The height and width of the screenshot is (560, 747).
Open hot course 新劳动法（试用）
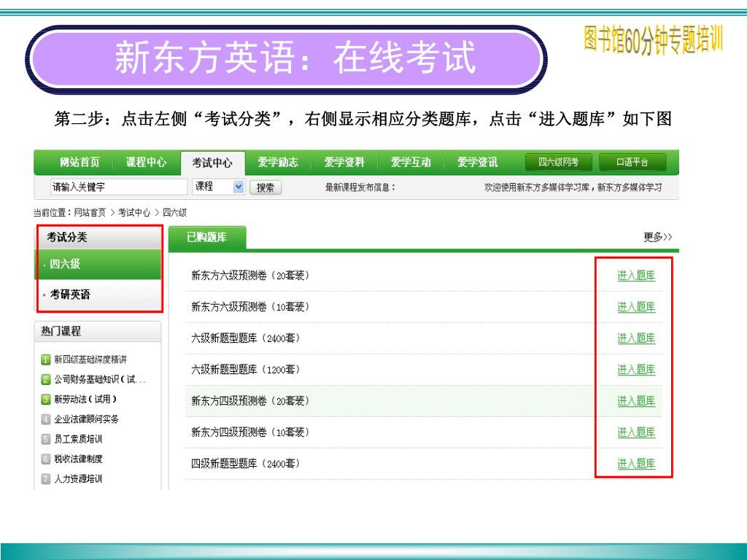coord(85,400)
